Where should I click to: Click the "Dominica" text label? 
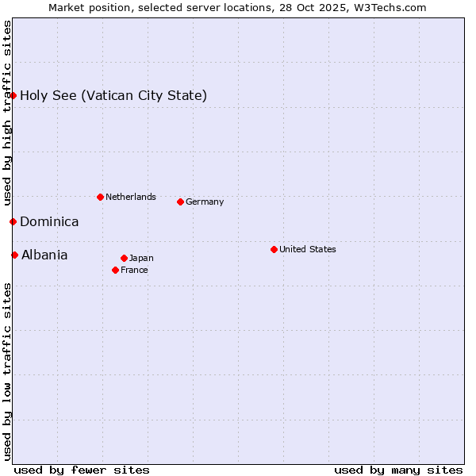tap(49, 222)
